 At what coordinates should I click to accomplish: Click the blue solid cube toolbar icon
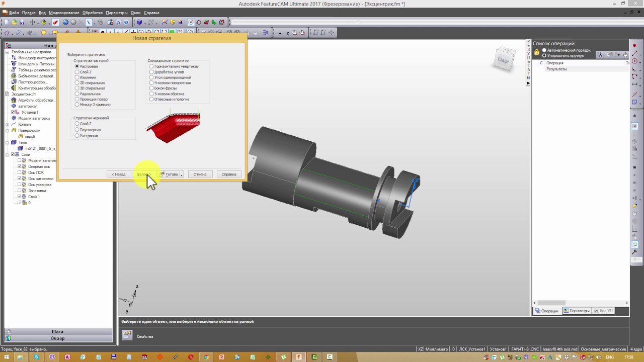point(139,22)
